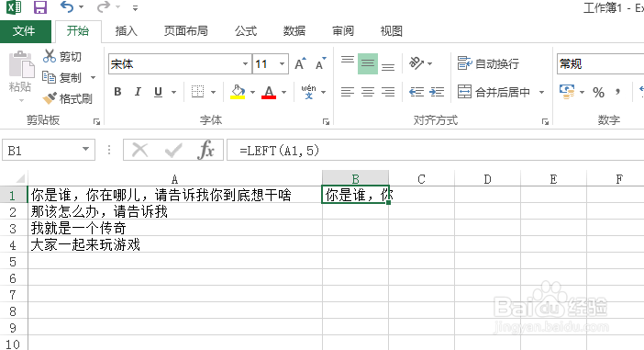Viewport: 644px width, 350px height.
Task: Apply yellow fill color bucket
Action: tap(238, 92)
